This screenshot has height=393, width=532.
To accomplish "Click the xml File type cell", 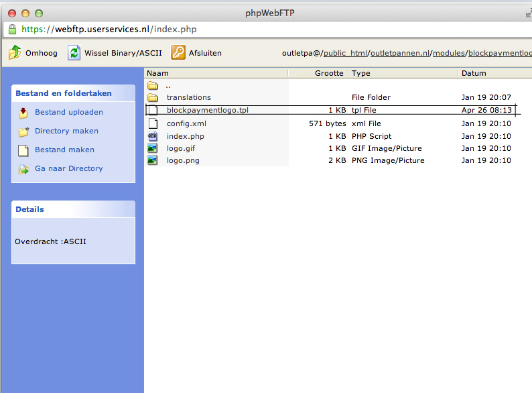I will tap(366, 123).
